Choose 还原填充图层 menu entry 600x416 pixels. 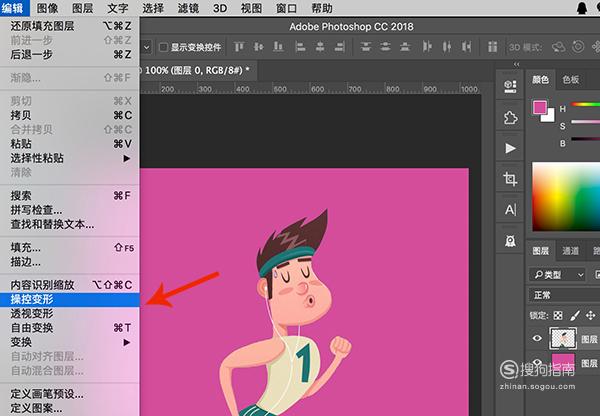[x=70, y=26]
